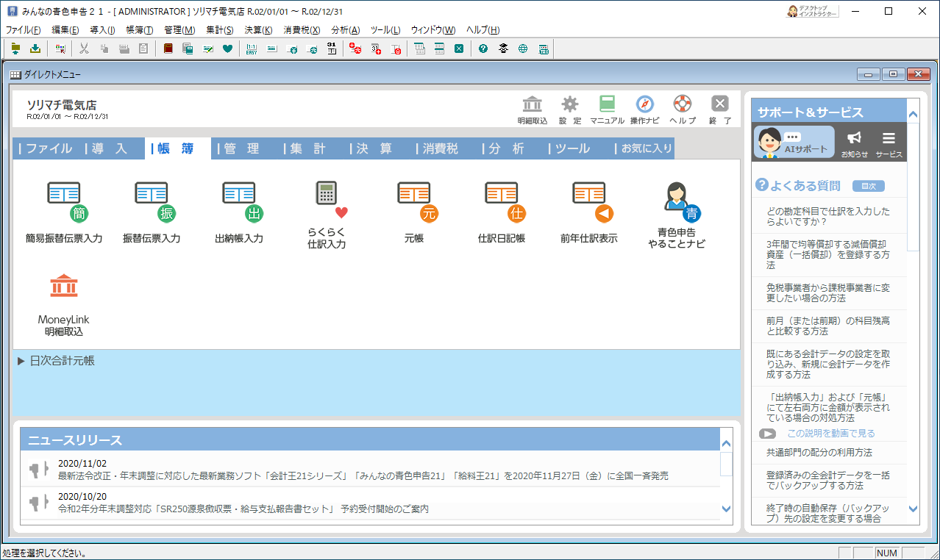Open FAQ about 免税事業者から課税事業者
The height and width of the screenshot is (560, 940).
(x=828, y=292)
